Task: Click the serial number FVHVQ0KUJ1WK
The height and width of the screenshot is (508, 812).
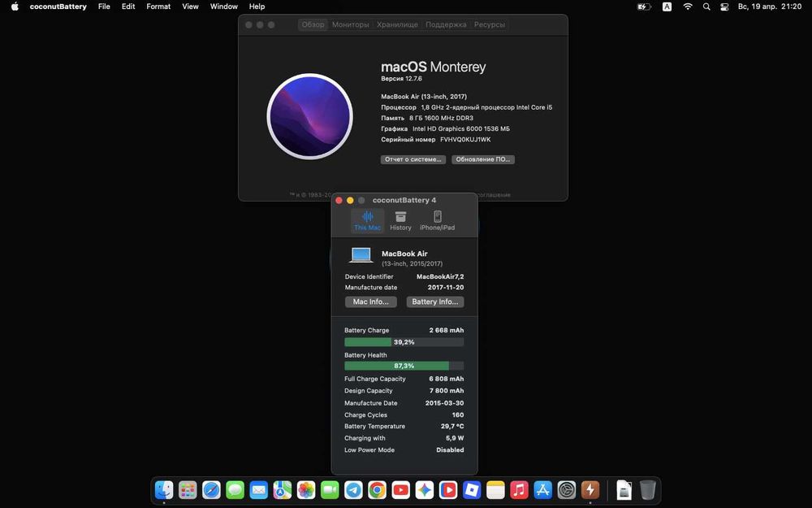Action: [x=465, y=140]
